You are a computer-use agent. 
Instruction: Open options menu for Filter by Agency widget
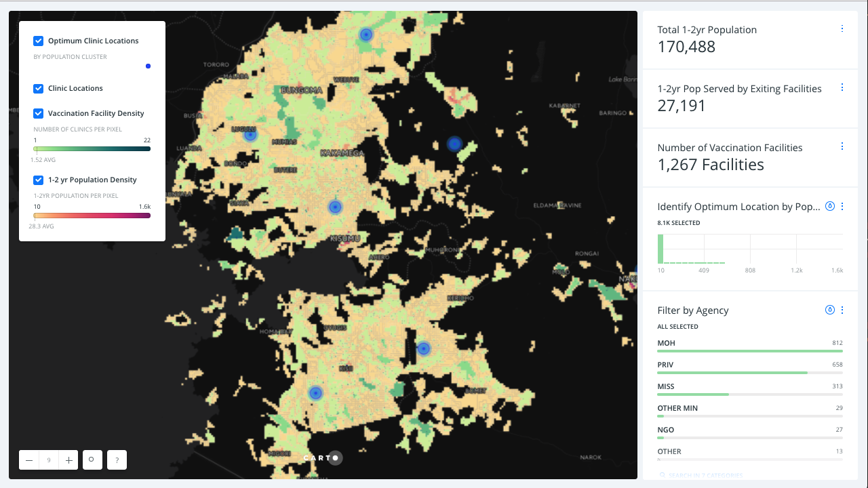click(842, 310)
